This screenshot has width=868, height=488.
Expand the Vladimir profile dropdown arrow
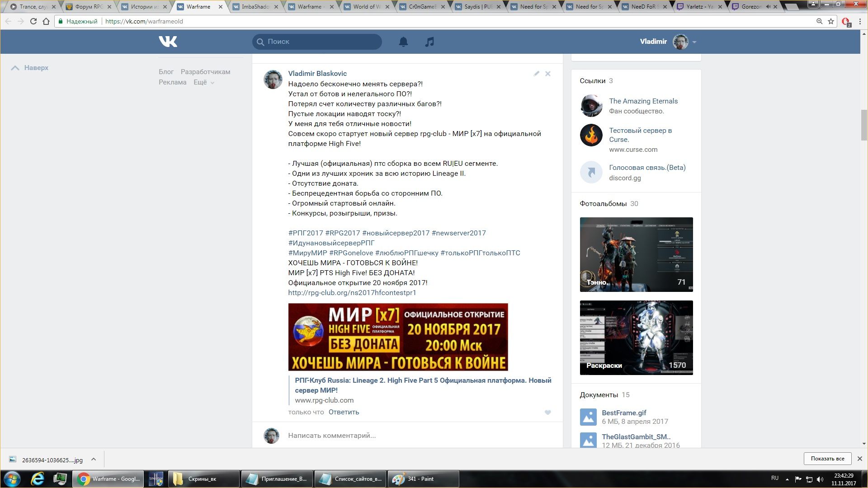694,42
